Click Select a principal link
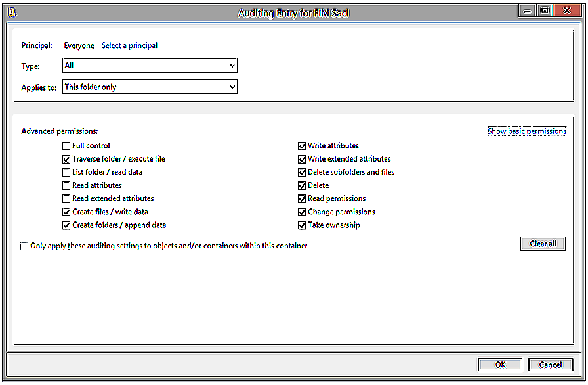 [129, 45]
